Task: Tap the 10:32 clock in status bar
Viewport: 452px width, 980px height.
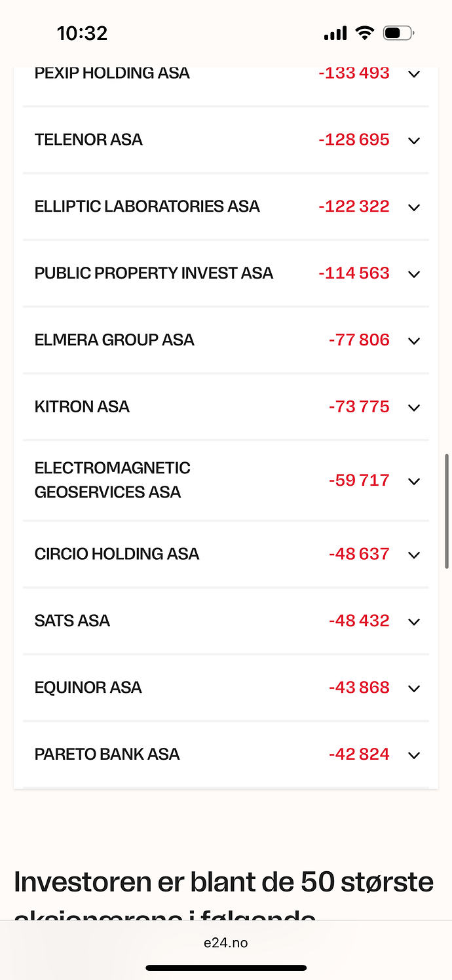Action: (82, 33)
